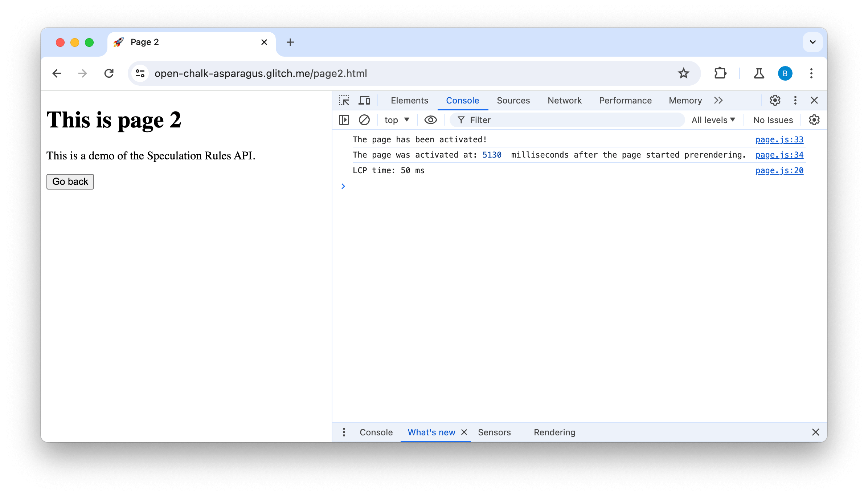Click the Elements panel tab

pos(409,100)
